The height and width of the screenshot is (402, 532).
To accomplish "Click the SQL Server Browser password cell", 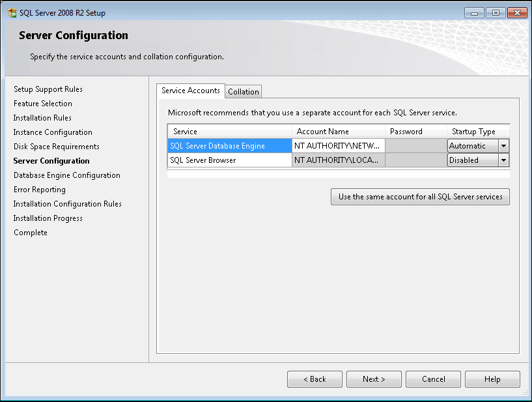I will [x=416, y=160].
